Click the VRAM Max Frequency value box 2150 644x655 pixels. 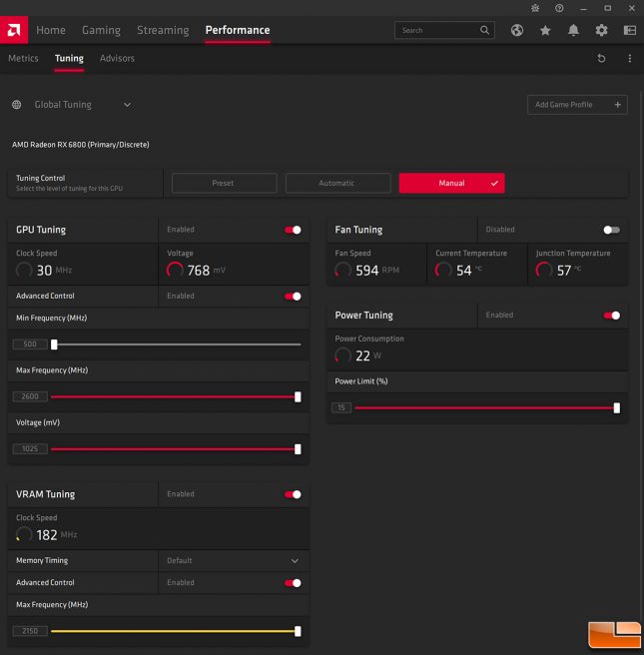click(30, 631)
